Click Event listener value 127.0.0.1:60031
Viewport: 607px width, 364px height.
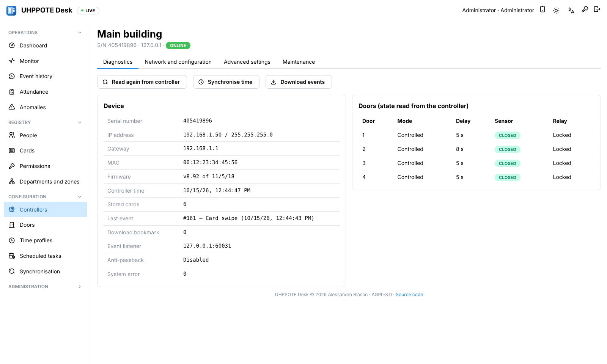coord(207,246)
